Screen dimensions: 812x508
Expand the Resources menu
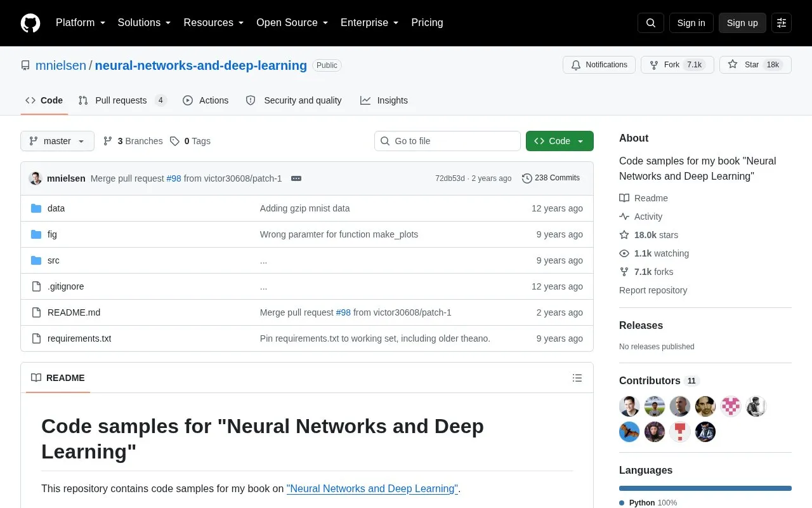pos(214,23)
